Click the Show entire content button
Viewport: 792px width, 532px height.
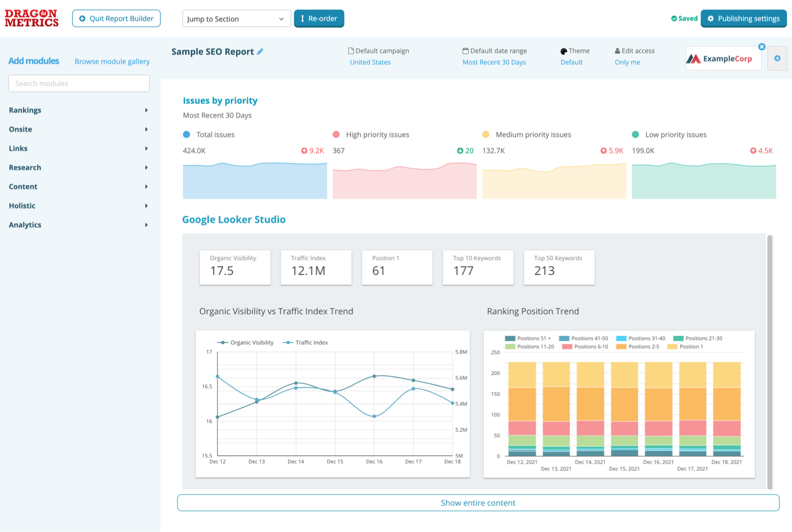[478, 503]
